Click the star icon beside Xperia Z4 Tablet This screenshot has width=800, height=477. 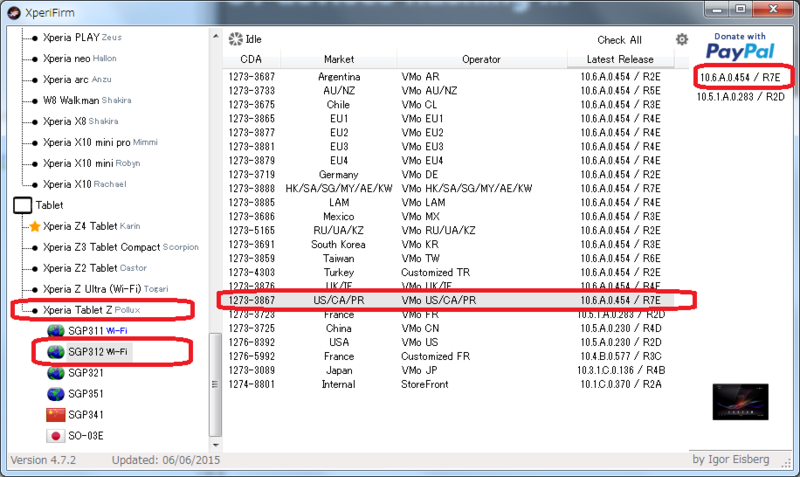pos(35,226)
